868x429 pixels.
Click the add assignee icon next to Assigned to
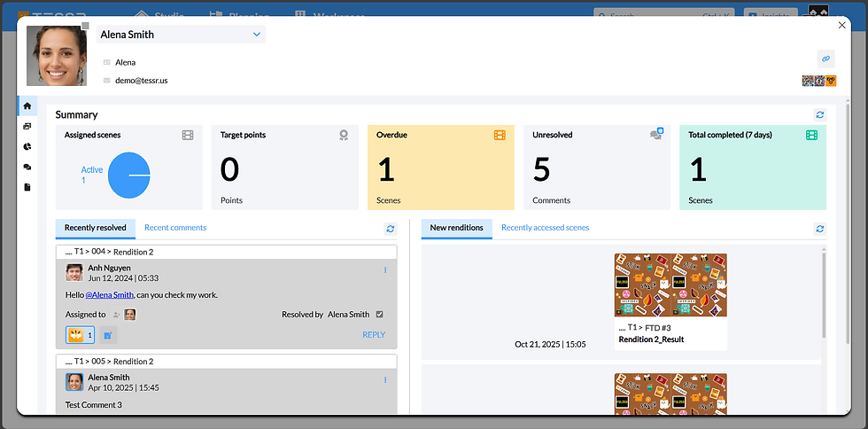tap(116, 315)
